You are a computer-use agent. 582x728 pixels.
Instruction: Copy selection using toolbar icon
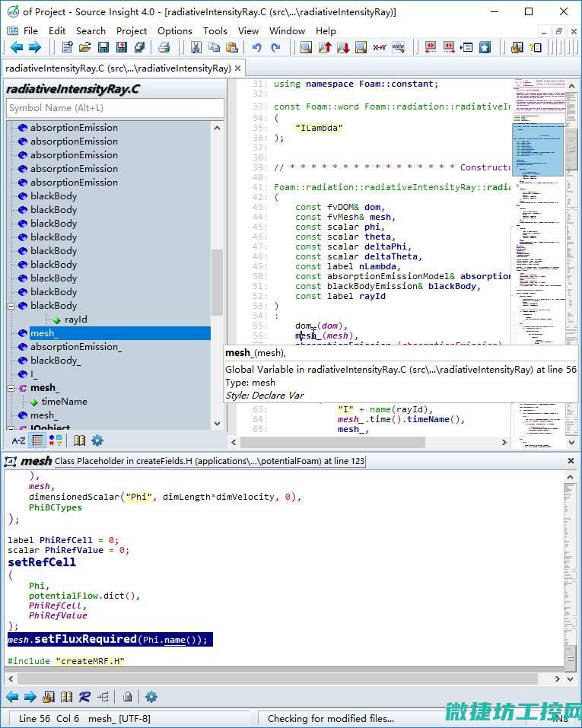(x=214, y=47)
